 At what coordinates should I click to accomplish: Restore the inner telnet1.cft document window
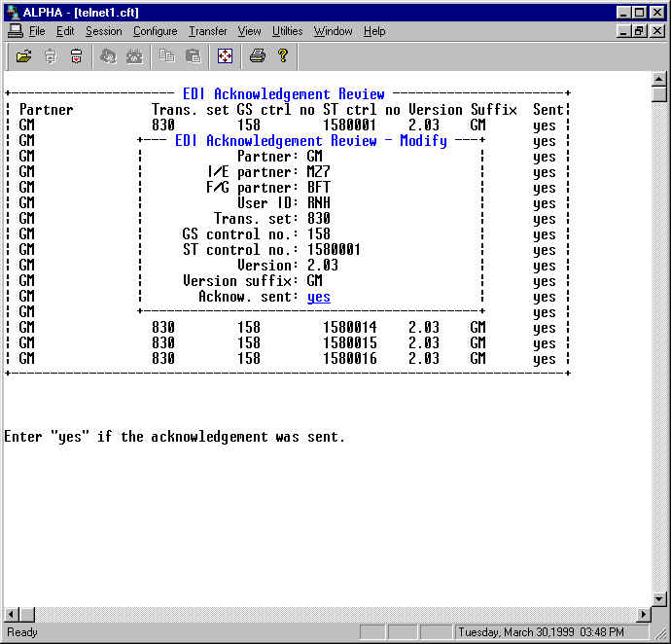639,31
